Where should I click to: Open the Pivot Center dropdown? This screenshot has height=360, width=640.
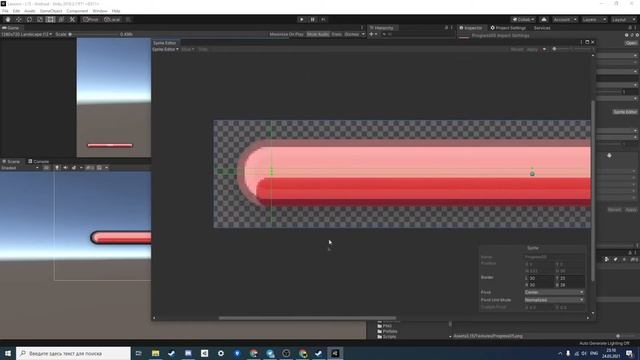pos(554,292)
